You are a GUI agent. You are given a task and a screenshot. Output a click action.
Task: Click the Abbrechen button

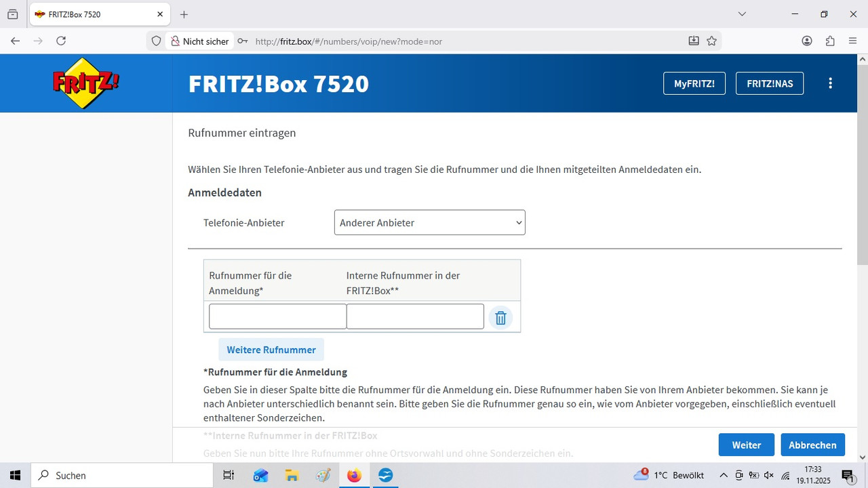pos(812,445)
